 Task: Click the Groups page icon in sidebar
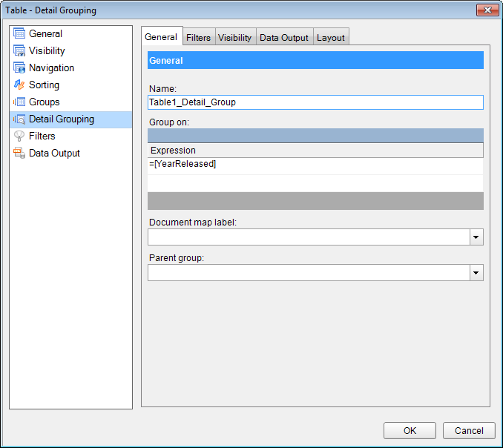click(19, 102)
